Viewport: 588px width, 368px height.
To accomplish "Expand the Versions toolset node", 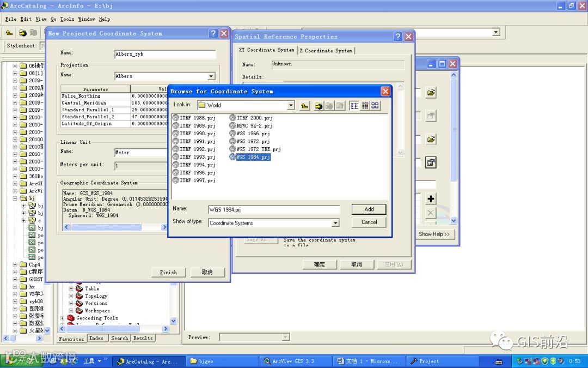I will click(71, 304).
